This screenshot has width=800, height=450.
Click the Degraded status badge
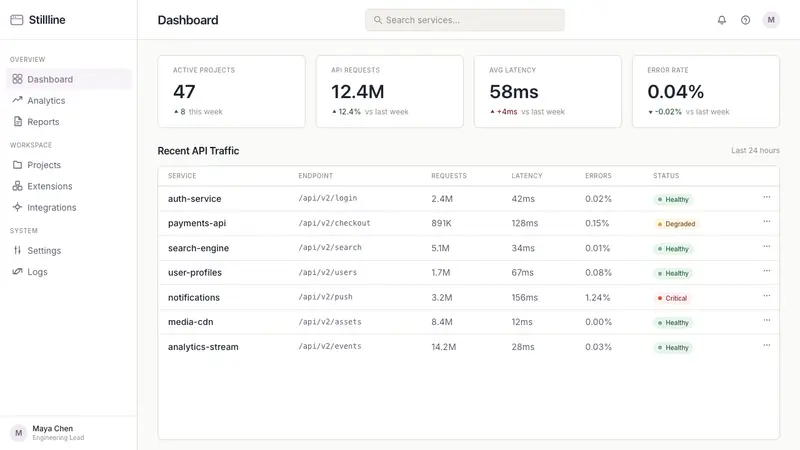point(676,224)
